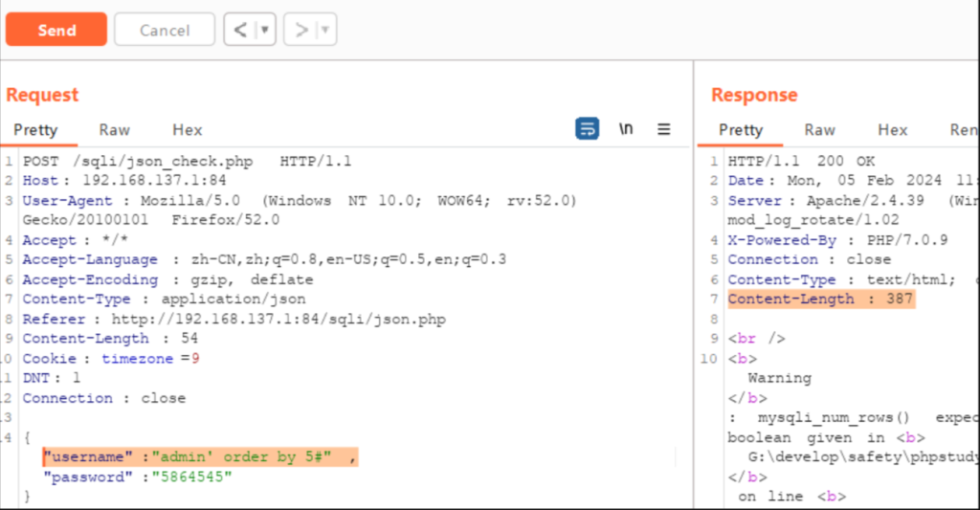
Task: Toggle show non-printable \n characters
Action: click(x=626, y=129)
